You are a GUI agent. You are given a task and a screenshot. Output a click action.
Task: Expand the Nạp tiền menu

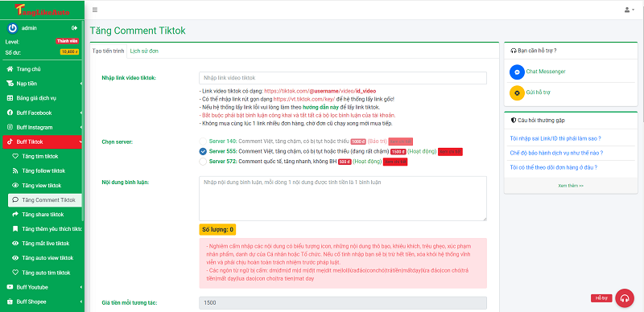click(x=43, y=84)
